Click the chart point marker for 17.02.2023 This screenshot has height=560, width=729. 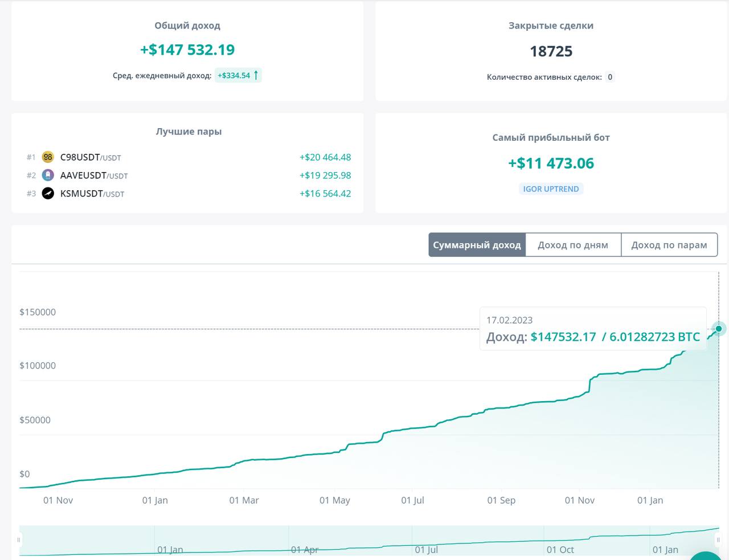[x=719, y=329]
